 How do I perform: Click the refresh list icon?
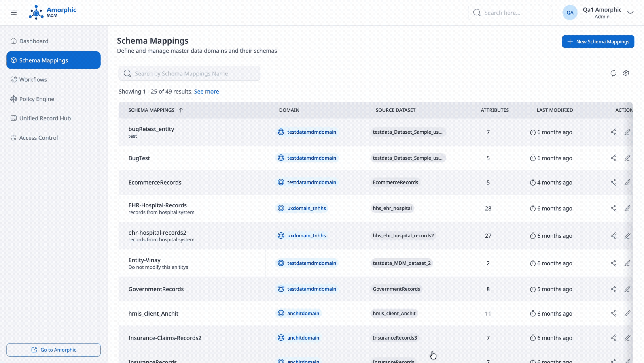tap(613, 73)
